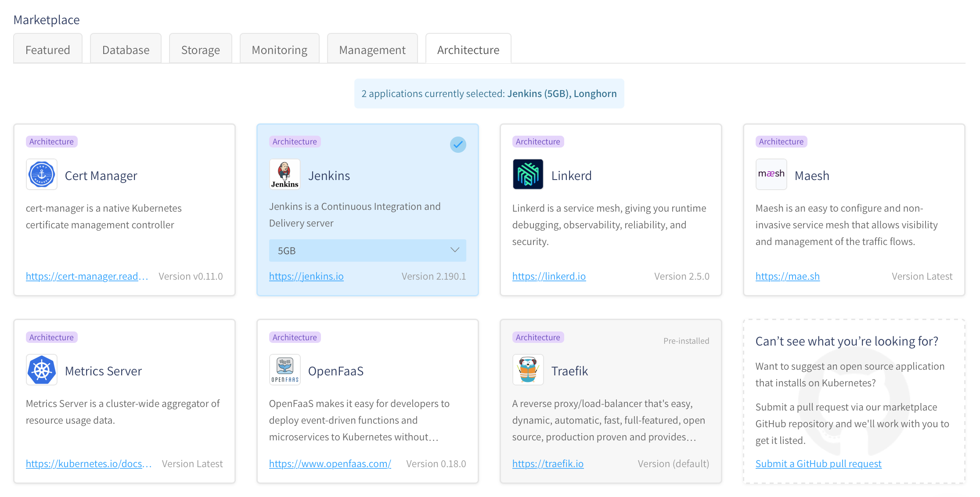Open the https://traefik.io link
980x497 pixels.
click(548, 464)
